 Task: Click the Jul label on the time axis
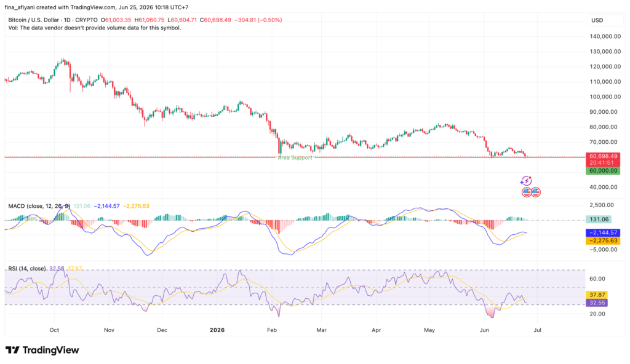pyautogui.click(x=537, y=330)
